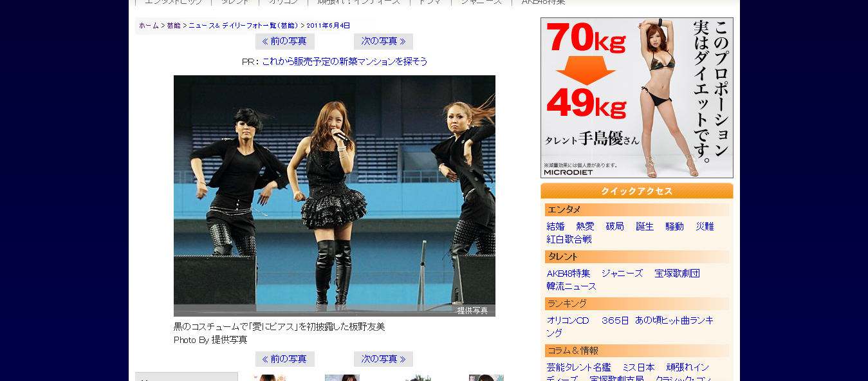Click the タレント section heading
Viewport: 868px width, 381px height.
pyautogui.click(x=637, y=257)
